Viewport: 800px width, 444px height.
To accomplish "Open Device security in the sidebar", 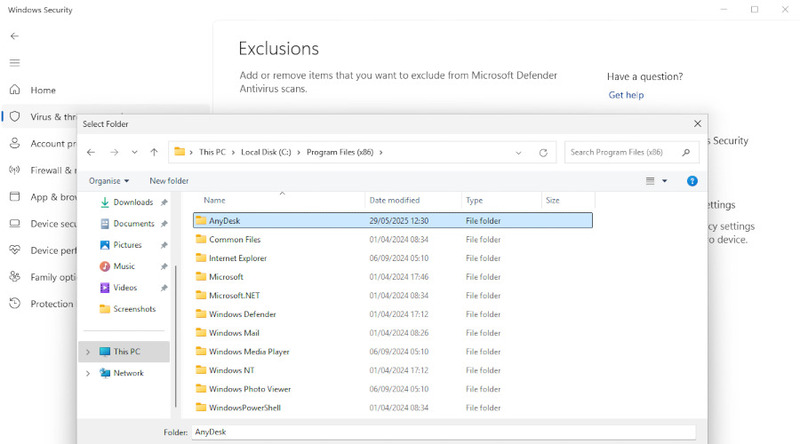I will [x=43, y=224].
